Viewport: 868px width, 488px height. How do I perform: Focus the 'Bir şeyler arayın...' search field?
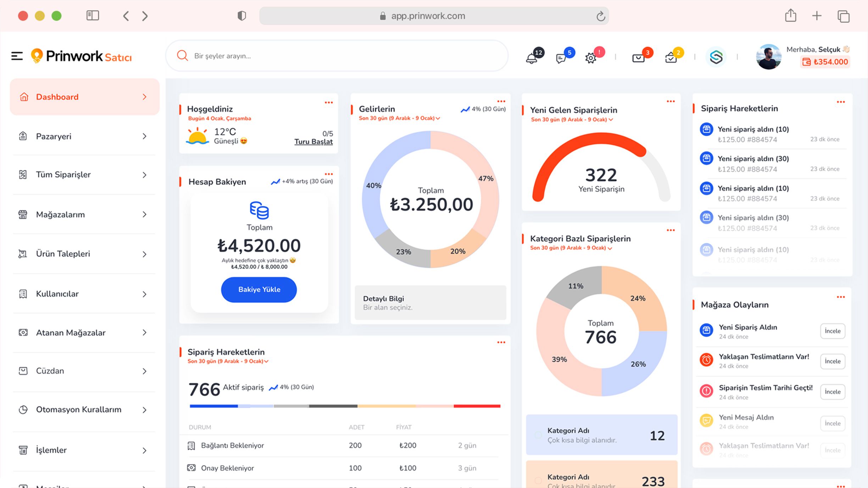337,56
